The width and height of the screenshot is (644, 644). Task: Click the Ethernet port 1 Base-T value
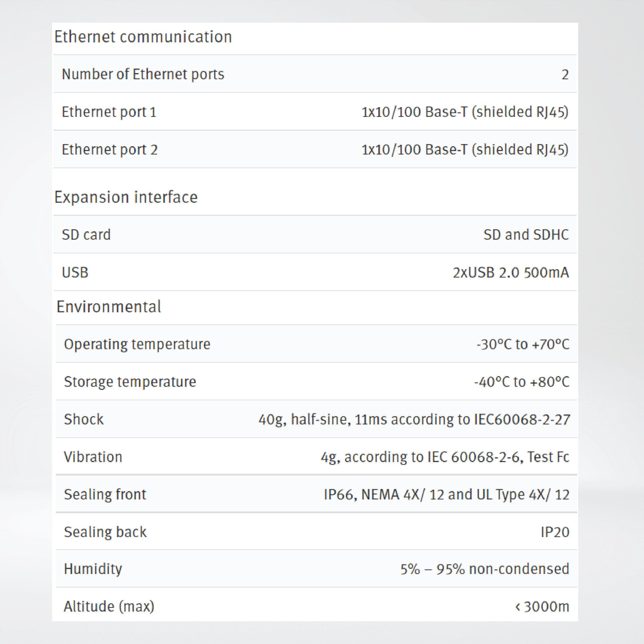[x=465, y=112]
